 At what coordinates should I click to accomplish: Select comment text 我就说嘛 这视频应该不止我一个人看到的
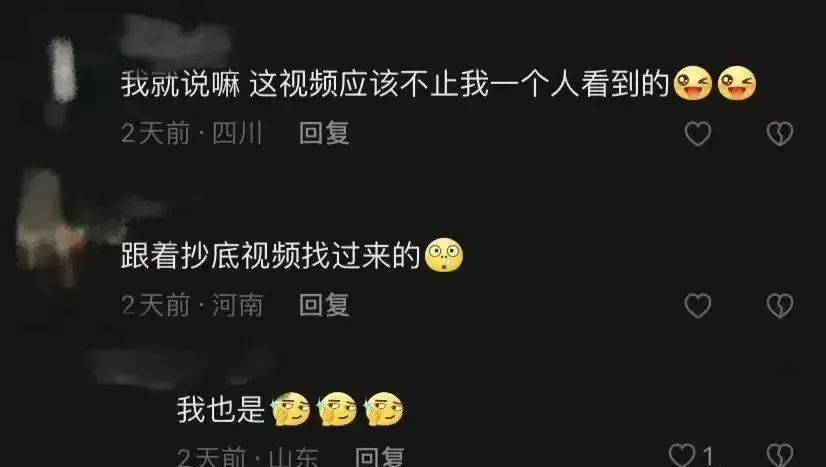click(x=395, y=84)
